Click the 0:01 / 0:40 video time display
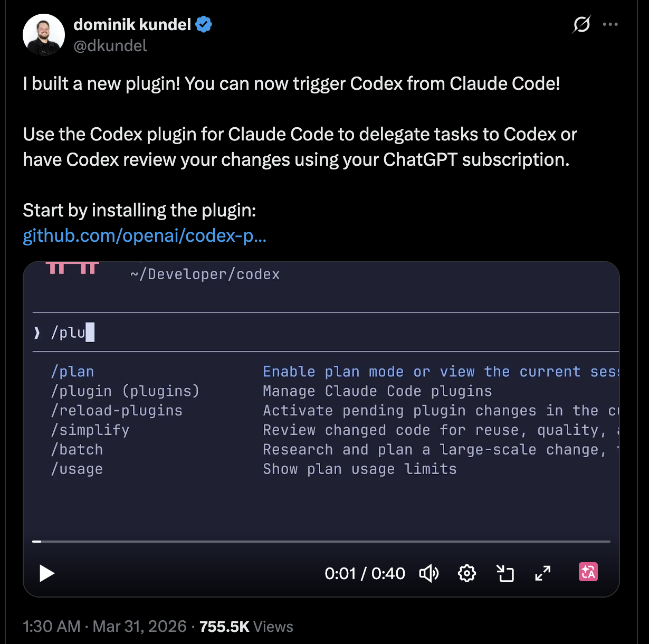649x644 pixels. click(x=365, y=573)
